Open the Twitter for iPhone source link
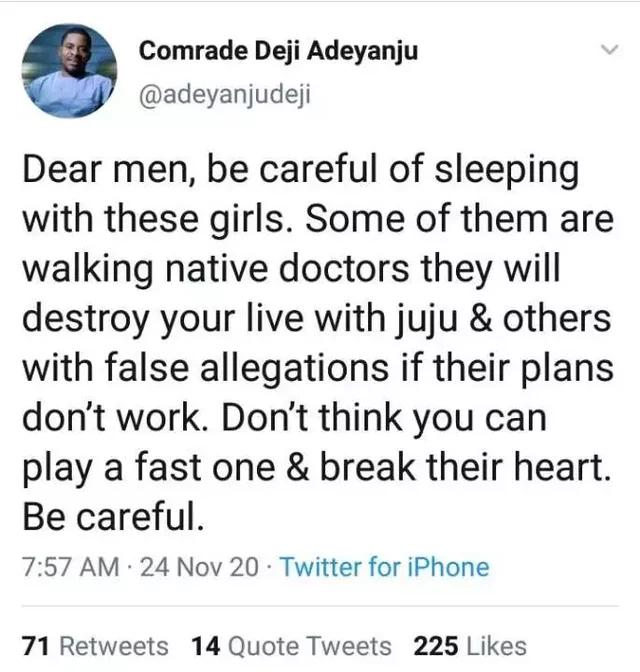640x672 pixels. click(x=385, y=567)
